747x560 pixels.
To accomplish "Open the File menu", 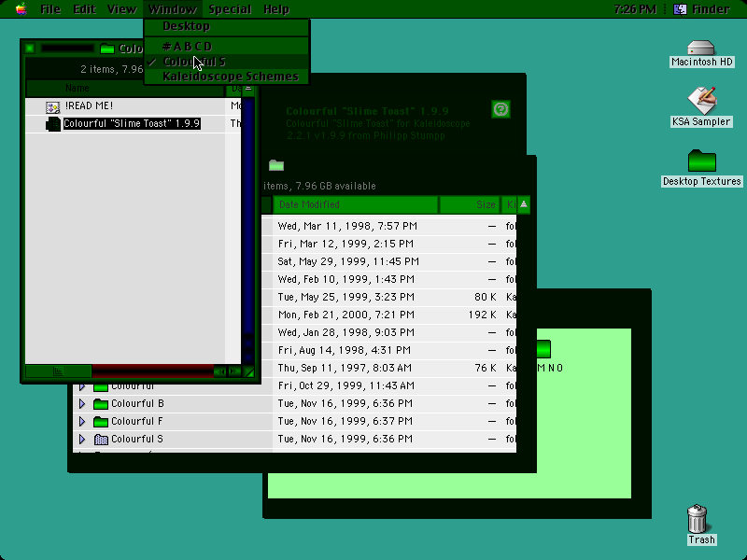I will tap(50, 9).
